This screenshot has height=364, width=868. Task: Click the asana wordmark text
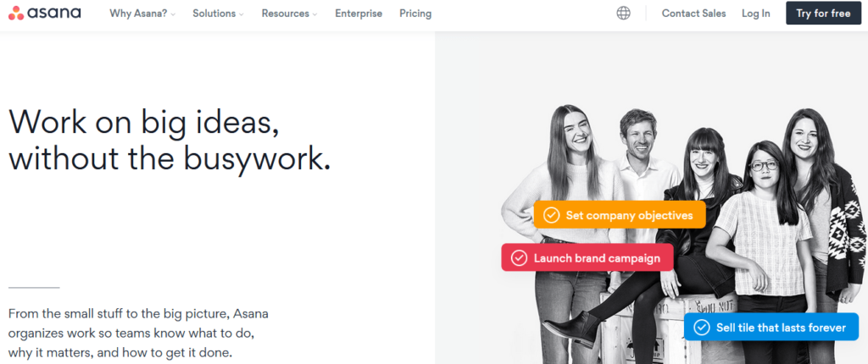click(54, 14)
